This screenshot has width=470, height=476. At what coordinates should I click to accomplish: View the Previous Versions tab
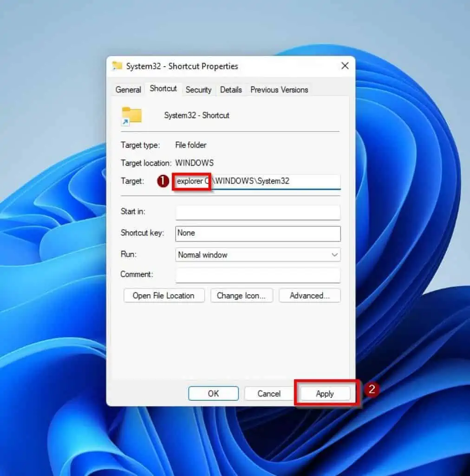point(279,90)
